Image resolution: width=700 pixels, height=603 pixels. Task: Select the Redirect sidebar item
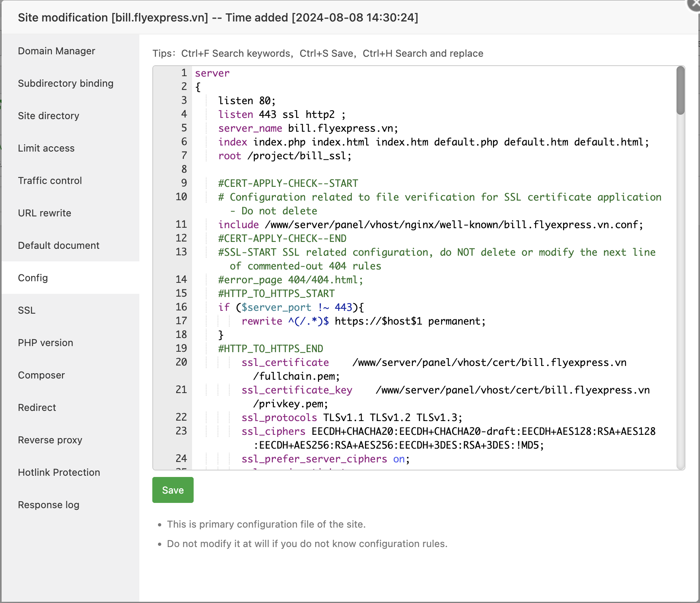(37, 408)
